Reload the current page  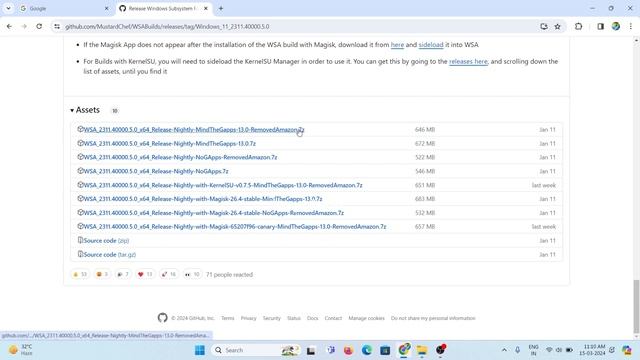[x=39, y=27]
